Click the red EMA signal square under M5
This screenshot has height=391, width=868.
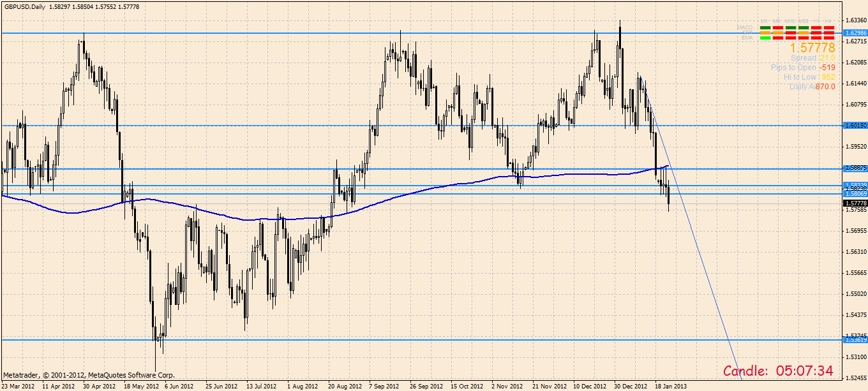point(778,38)
